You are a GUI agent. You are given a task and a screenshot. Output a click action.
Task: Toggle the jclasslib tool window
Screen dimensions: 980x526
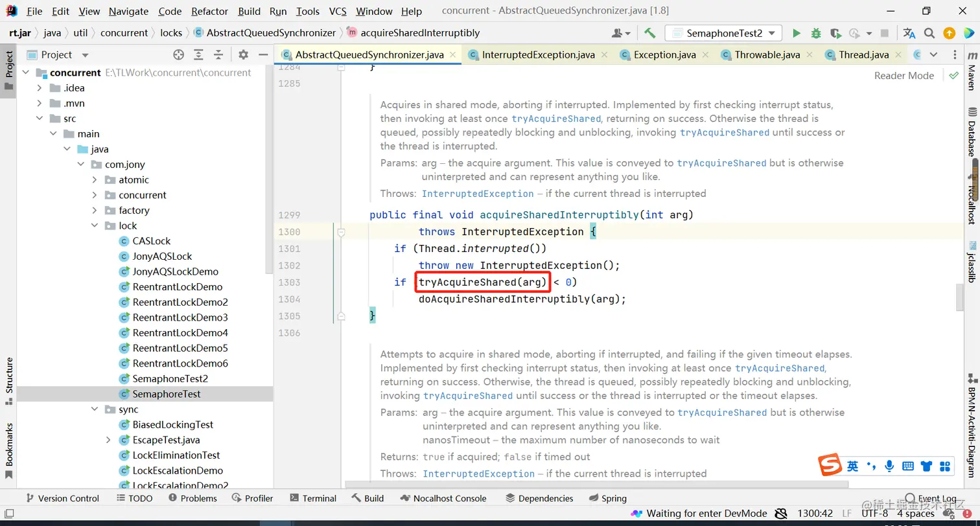click(x=972, y=261)
